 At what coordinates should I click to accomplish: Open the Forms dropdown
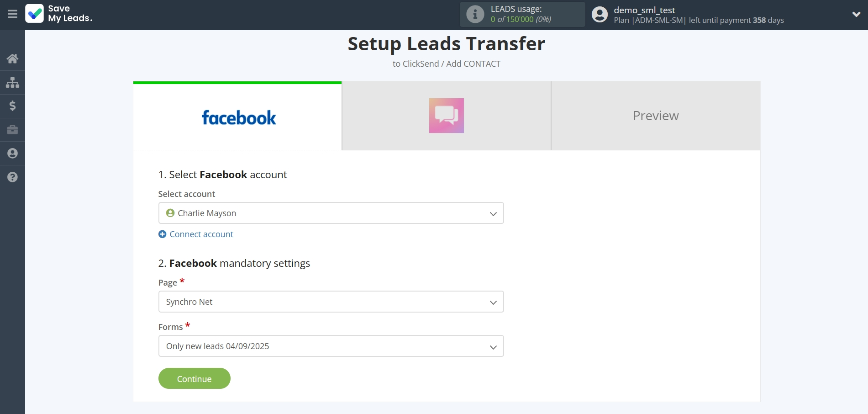[x=331, y=346]
